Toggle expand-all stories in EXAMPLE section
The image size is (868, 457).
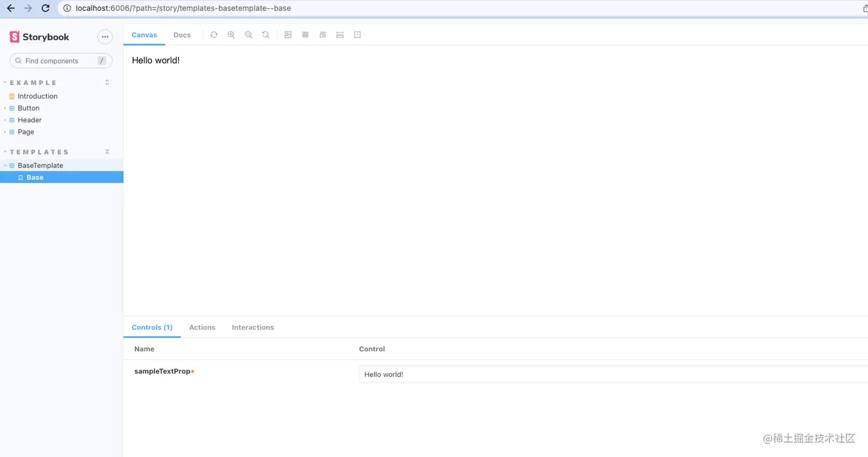107,82
